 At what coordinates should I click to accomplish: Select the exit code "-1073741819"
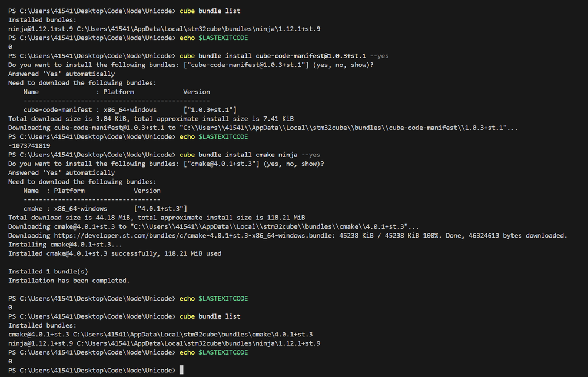pyautogui.click(x=29, y=146)
